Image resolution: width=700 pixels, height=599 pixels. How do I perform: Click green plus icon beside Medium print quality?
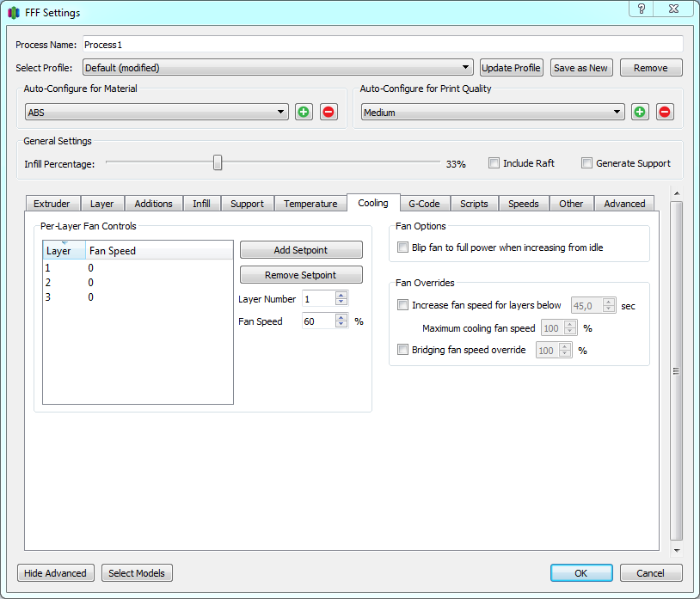pos(640,112)
